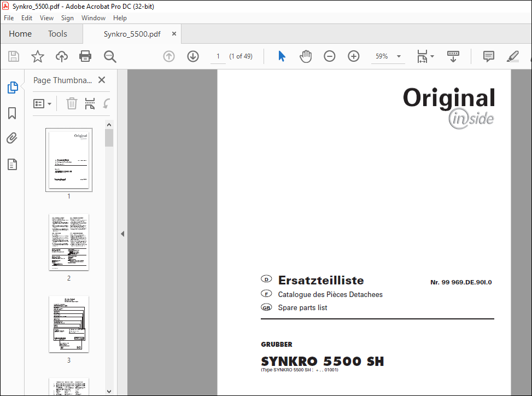Click the thumbnail panel scrollbar handle

pyautogui.click(x=109, y=138)
